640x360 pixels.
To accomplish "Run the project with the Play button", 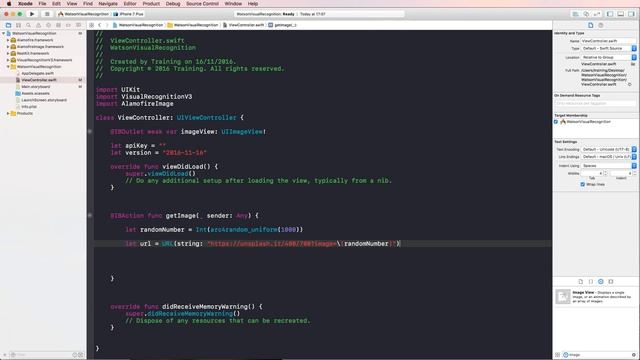I will pos(32,14).
